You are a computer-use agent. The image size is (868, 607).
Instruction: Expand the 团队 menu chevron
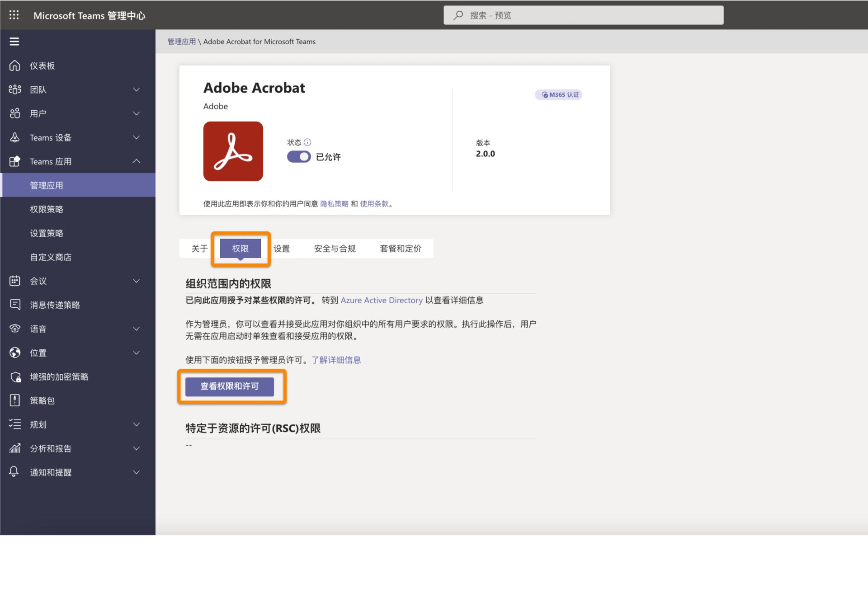point(137,89)
